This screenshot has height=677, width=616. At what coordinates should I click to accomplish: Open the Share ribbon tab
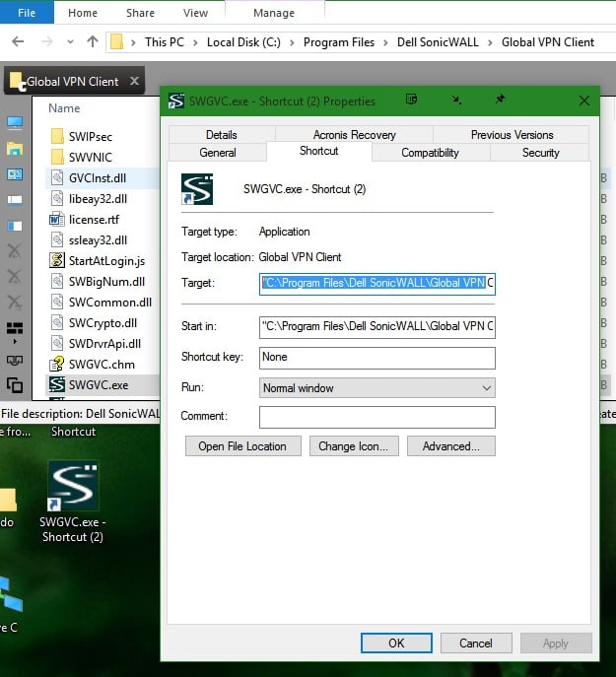140,13
